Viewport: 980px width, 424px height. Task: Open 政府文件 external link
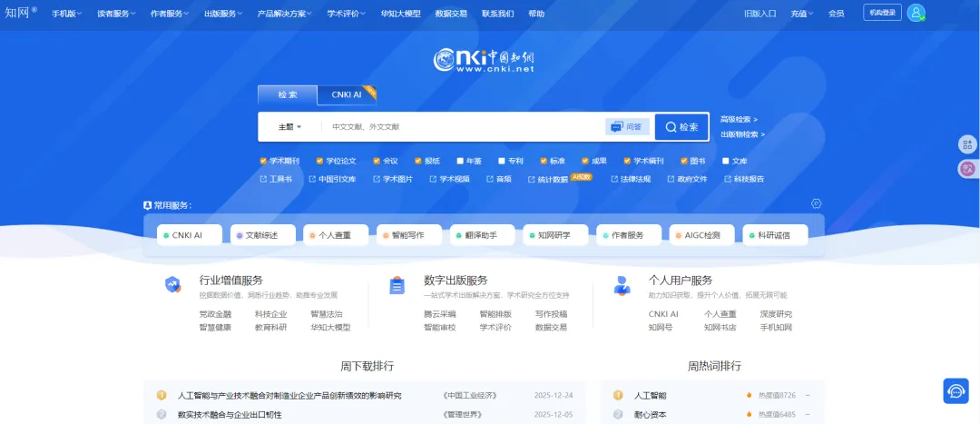(688, 179)
